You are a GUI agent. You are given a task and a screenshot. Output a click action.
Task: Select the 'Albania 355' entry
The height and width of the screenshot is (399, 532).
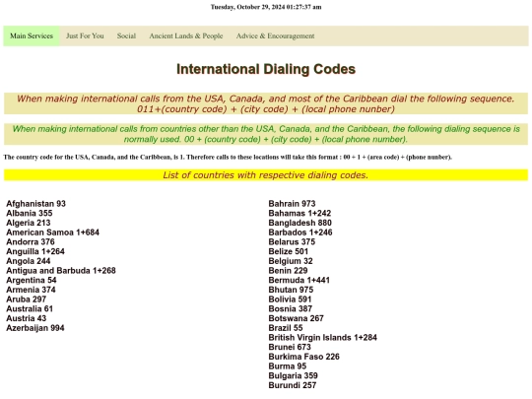30,213
